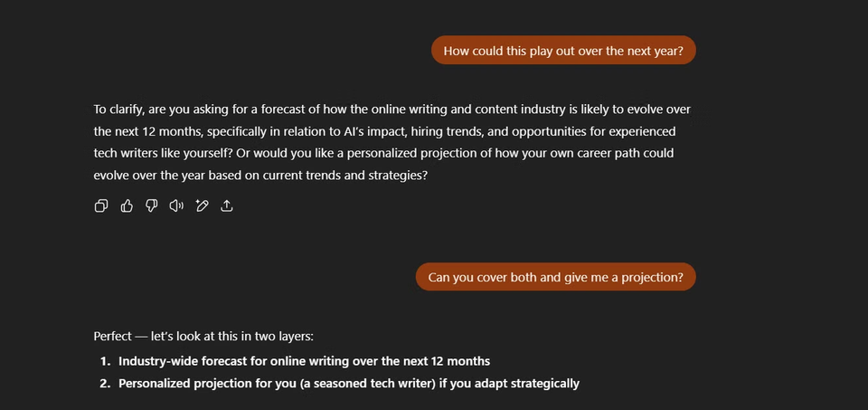Click the "Can you cover both" message bubble
The image size is (868, 410).
pos(555,277)
